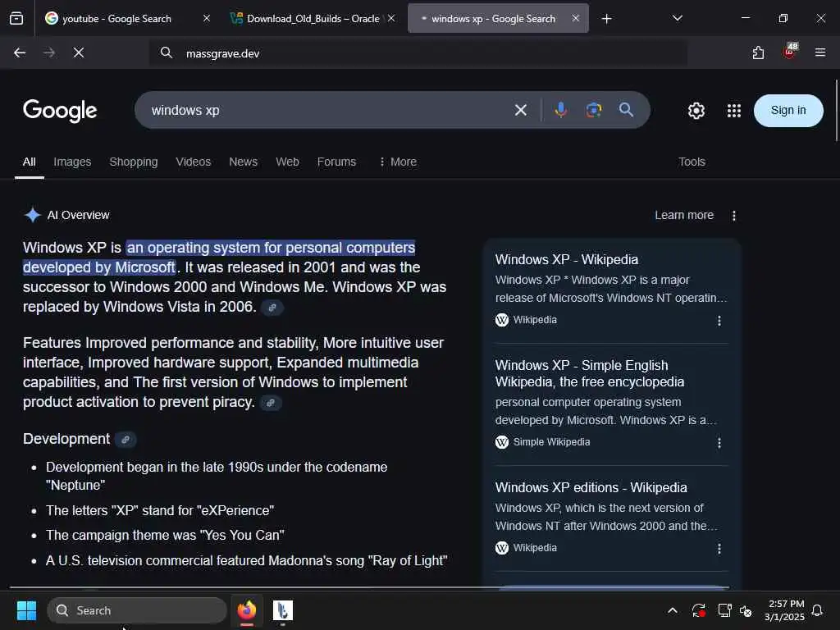This screenshot has height=630, width=840.
Task: Stop loading the page
Action: pos(79,52)
